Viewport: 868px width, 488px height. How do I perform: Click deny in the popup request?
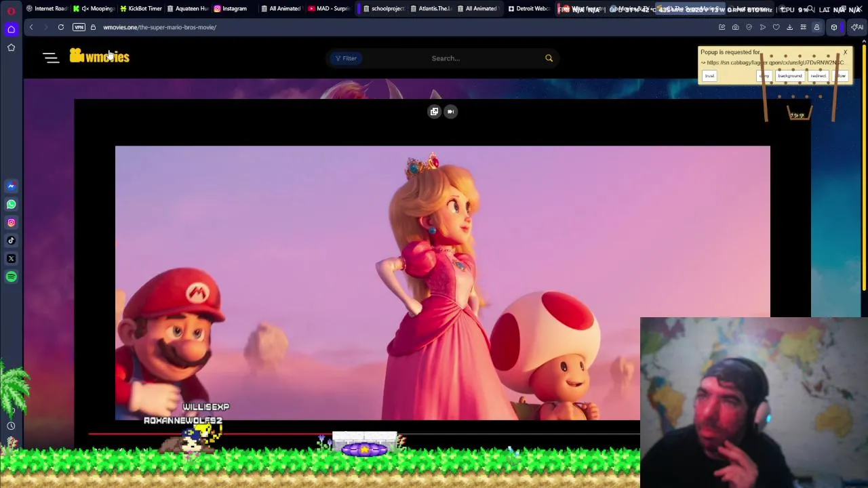(x=764, y=76)
